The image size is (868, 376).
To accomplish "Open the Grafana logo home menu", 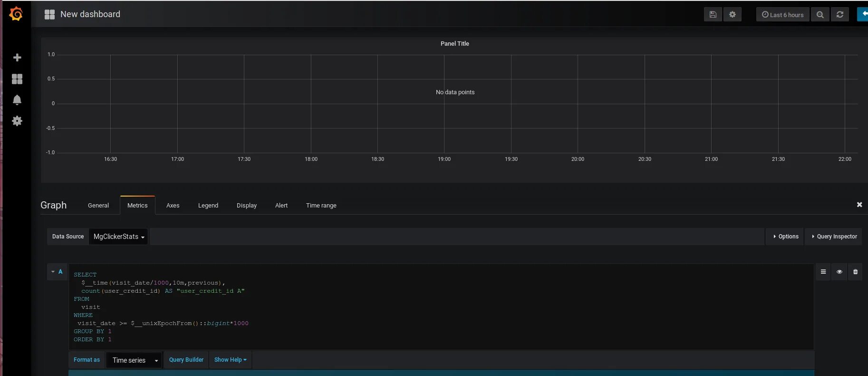I will pyautogui.click(x=16, y=14).
